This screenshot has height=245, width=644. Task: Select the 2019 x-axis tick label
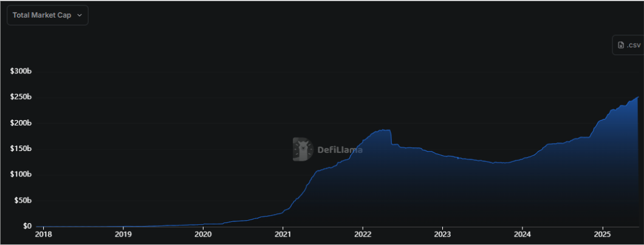123,234
